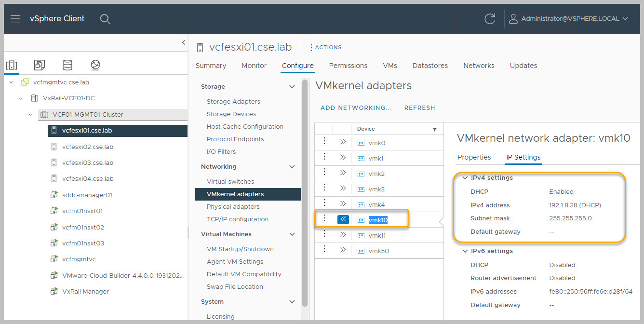Click the REFRESH button

coord(419,108)
